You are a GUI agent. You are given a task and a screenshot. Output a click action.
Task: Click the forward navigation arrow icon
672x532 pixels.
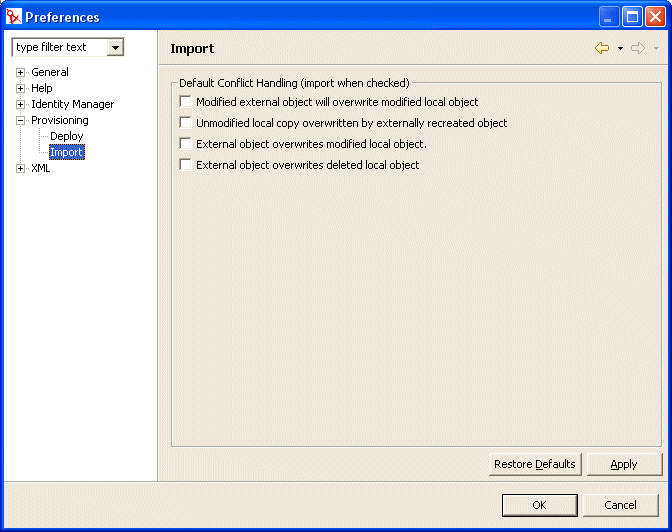[637, 48]
